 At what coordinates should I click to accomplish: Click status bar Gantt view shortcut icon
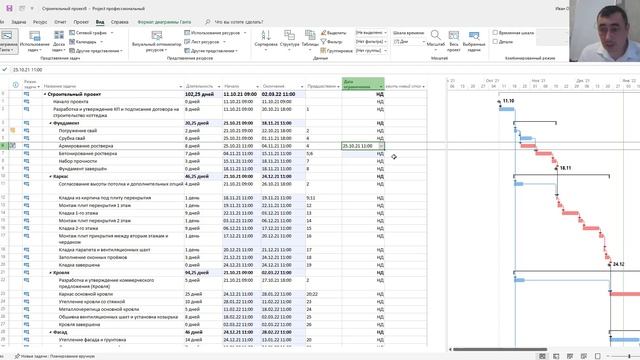click(542, 356)
